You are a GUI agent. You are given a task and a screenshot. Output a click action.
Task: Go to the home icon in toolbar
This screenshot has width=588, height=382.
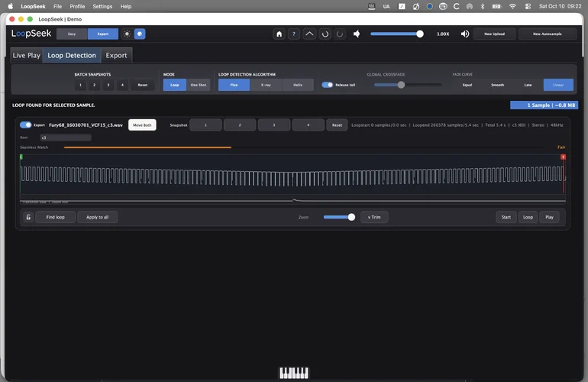click(x=279, y=34)
